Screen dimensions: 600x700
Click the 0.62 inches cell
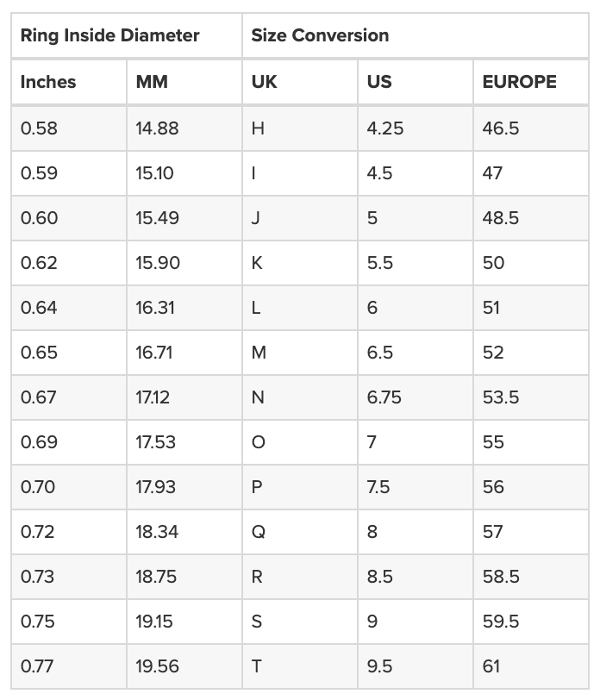pyautogui.click(x=69, y=263)
